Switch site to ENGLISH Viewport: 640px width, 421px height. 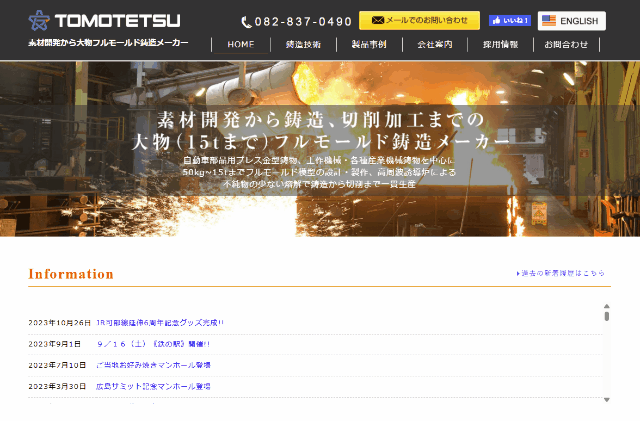pyautogui.click(x=571, y=21)
